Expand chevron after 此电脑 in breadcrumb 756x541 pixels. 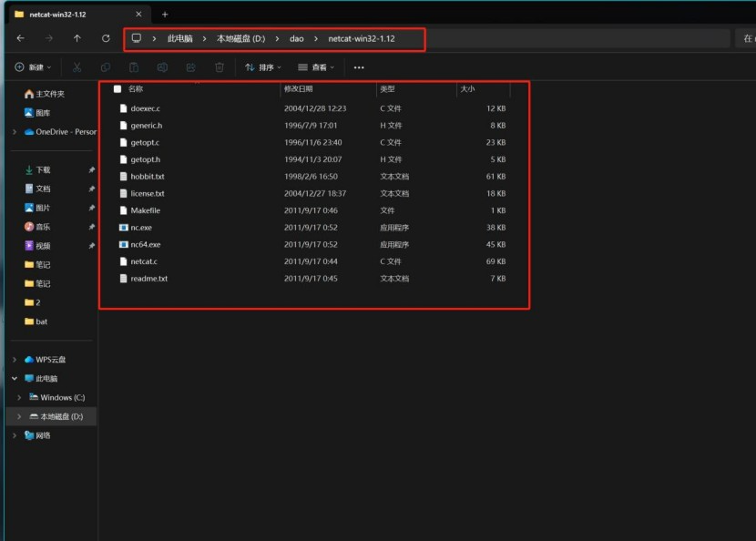pyautogui.click(x=204, y=38)
